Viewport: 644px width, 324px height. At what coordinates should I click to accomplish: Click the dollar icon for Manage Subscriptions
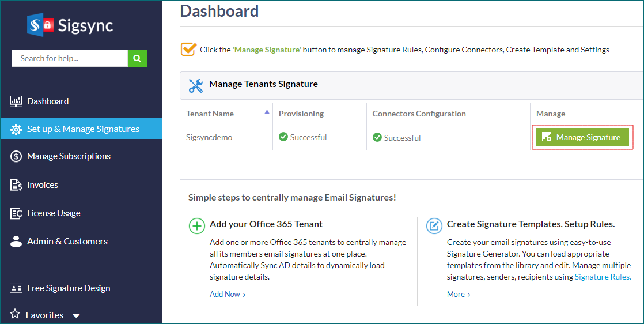(x=16, y=156)
